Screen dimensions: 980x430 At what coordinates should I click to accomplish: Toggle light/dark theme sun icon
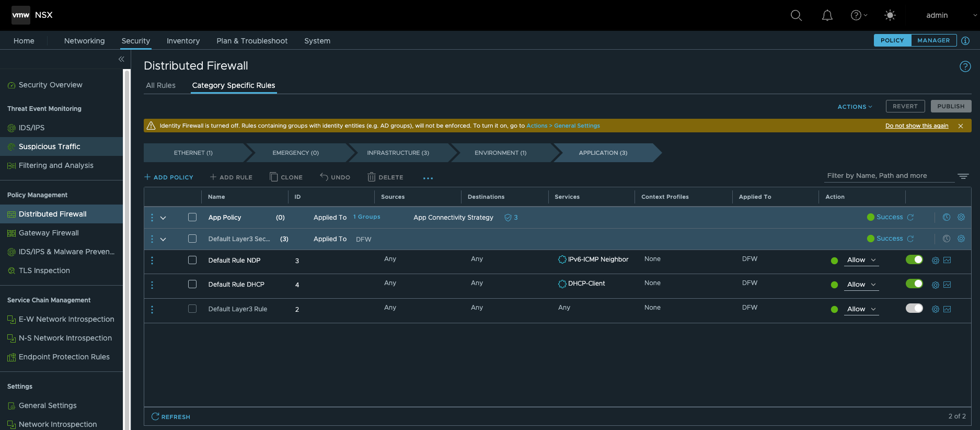(x=890, y=15)
